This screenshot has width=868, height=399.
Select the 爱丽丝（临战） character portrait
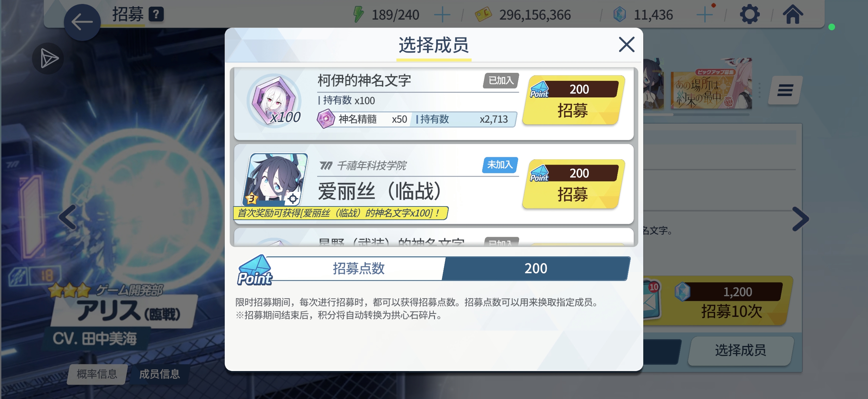point(275,180)
